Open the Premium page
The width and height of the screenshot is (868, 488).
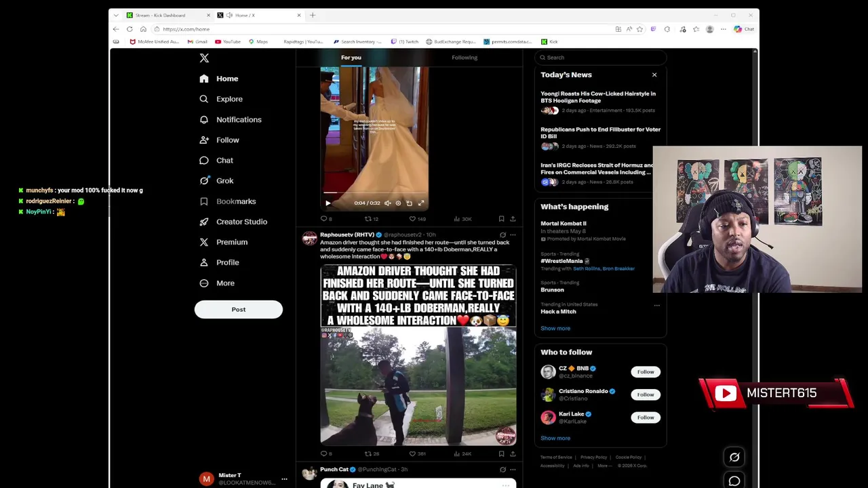point(223,242)
